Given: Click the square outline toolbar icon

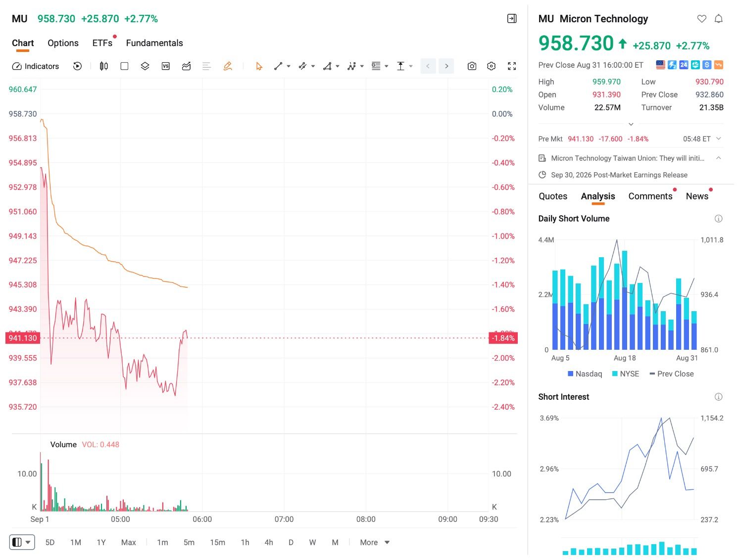Looking at the screenshot, I should [124, 66].
